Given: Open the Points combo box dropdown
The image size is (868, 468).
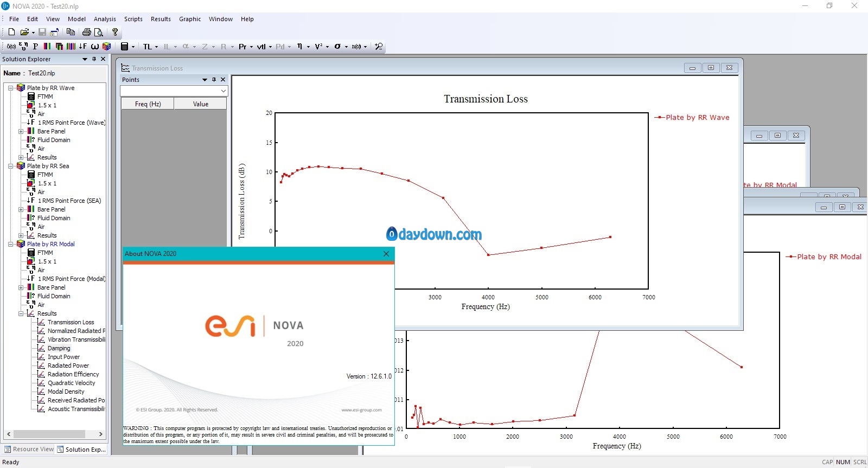Looking at the screenshot, I should pyautogui.click(x=223, y=91).
